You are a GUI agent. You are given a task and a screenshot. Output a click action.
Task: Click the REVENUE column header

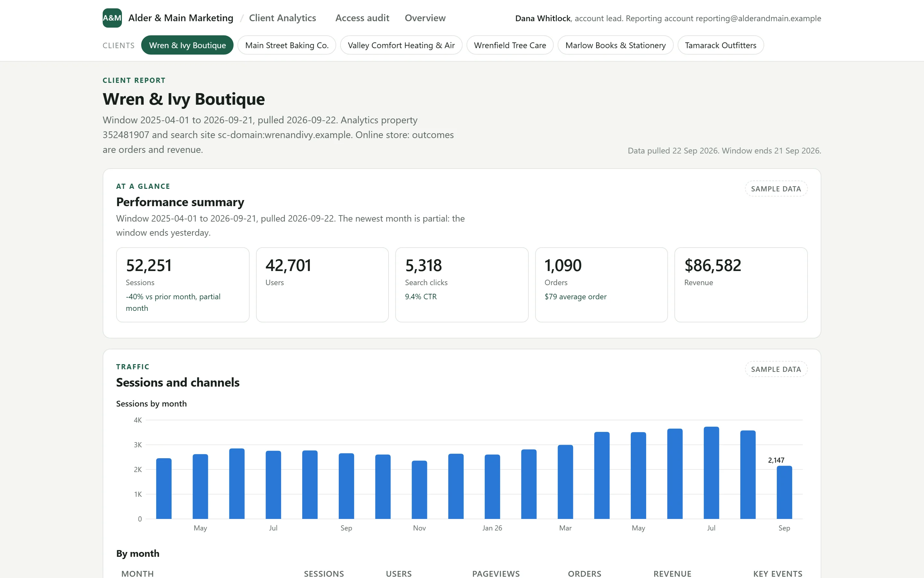[x=672, y=574]
